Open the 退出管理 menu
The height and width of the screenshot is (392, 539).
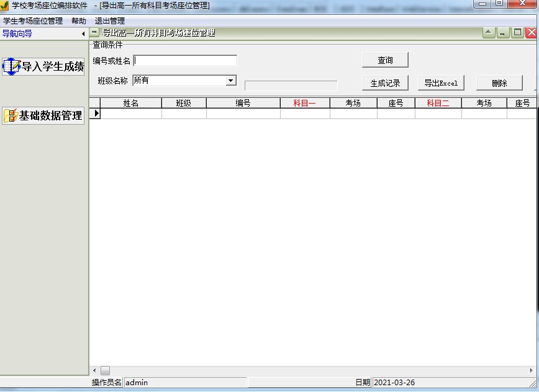pyautogui.click(x=110, y=21)
